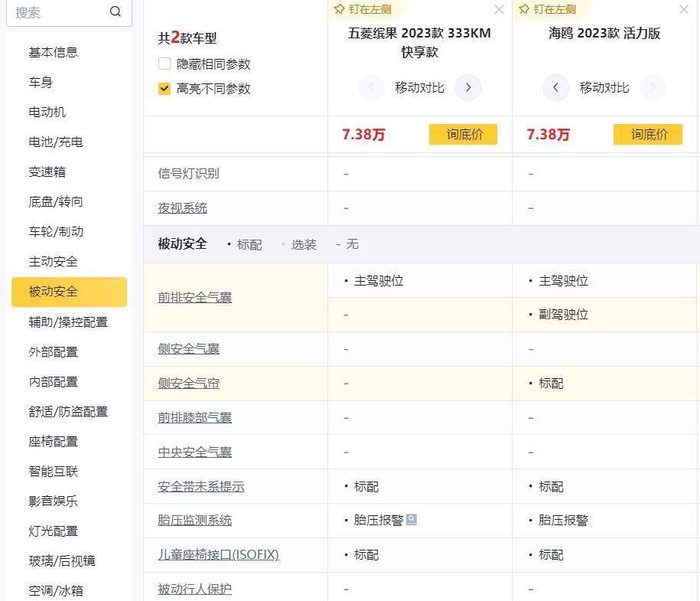Pin 五菱缤果 column to left side
700x601 pixels.
[x=363, y=9]
